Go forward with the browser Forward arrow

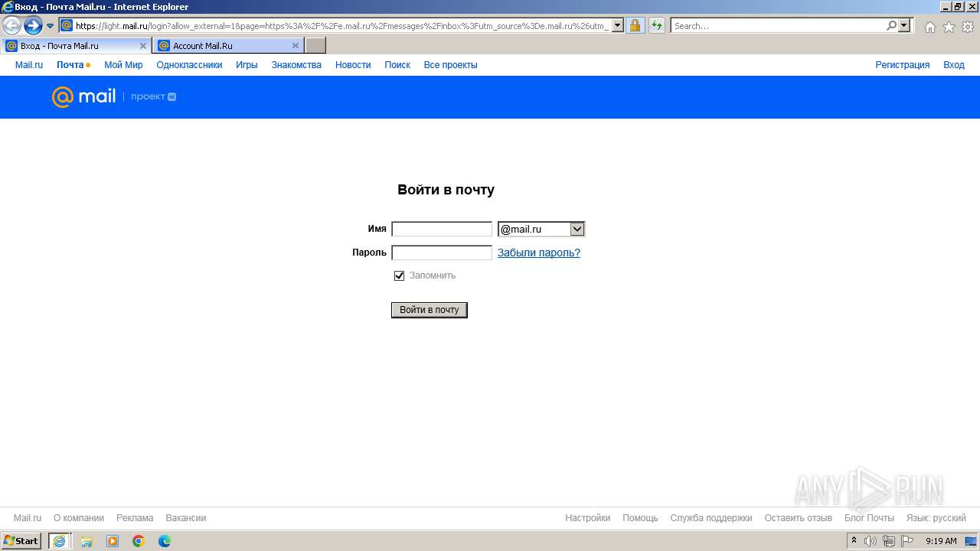point(33,26)
